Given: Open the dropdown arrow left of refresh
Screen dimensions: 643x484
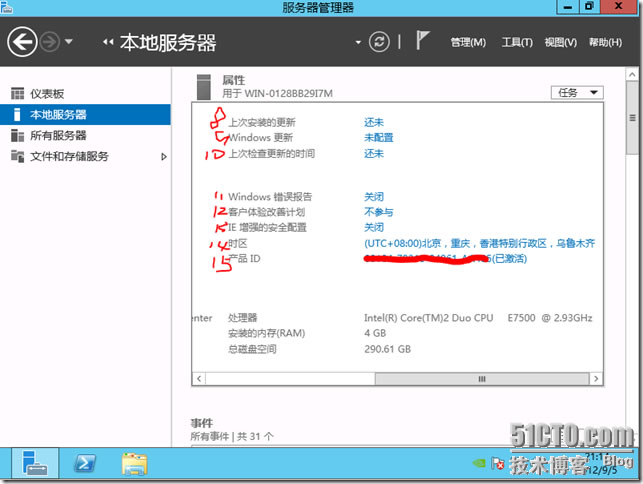Looking at the screenshot, I should [x=358, y=42].
